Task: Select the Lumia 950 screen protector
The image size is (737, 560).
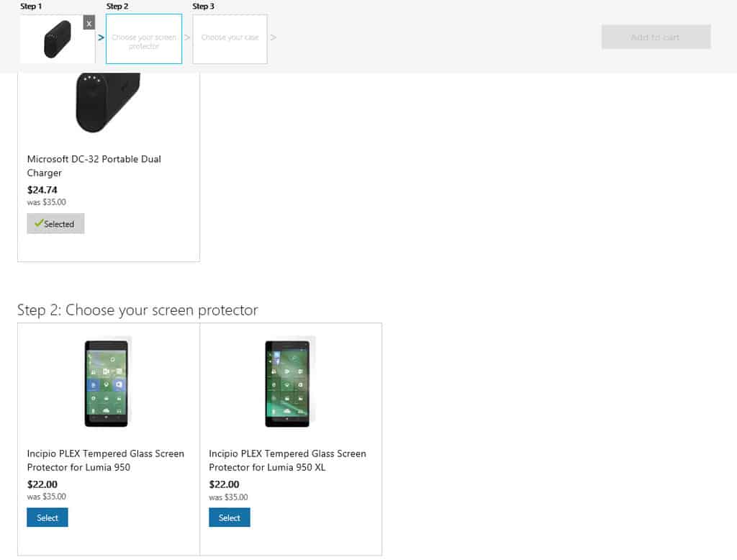Action: (48, 518)
